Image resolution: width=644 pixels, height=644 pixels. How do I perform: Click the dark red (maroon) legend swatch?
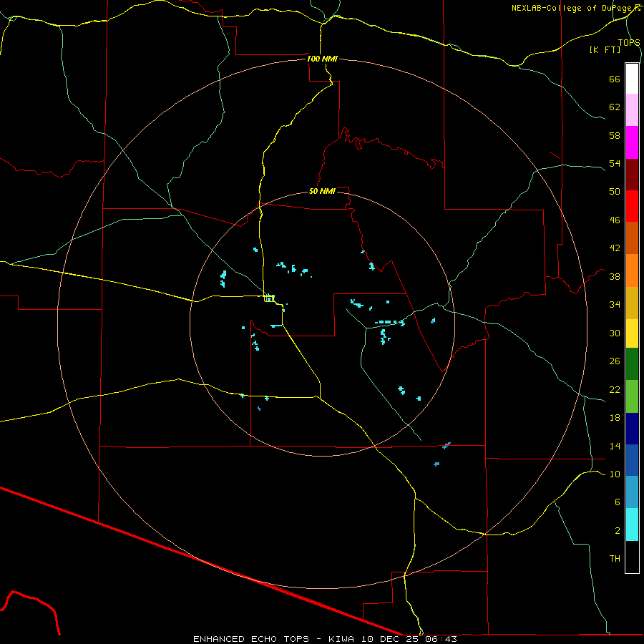(632, 175)
